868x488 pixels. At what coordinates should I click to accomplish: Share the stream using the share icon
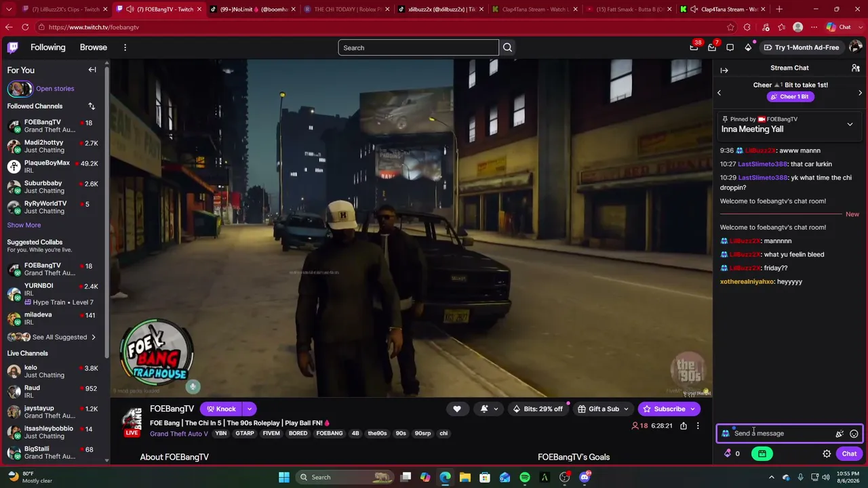point(684,426)
